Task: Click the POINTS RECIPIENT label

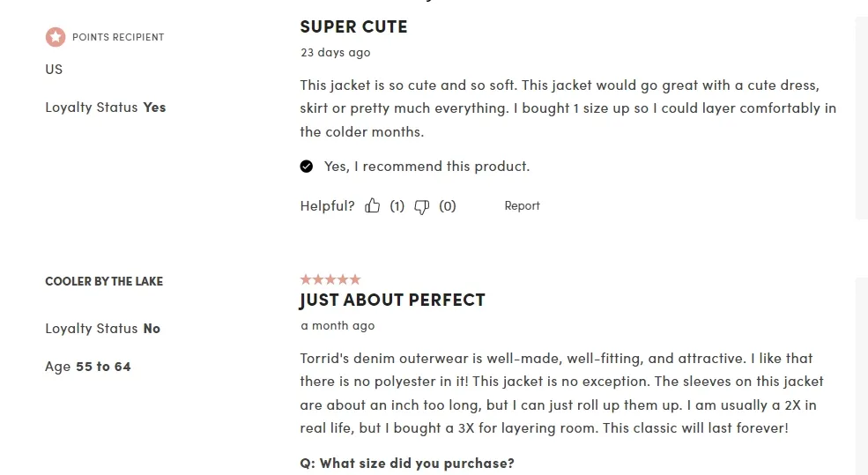Action: (118, 37)
